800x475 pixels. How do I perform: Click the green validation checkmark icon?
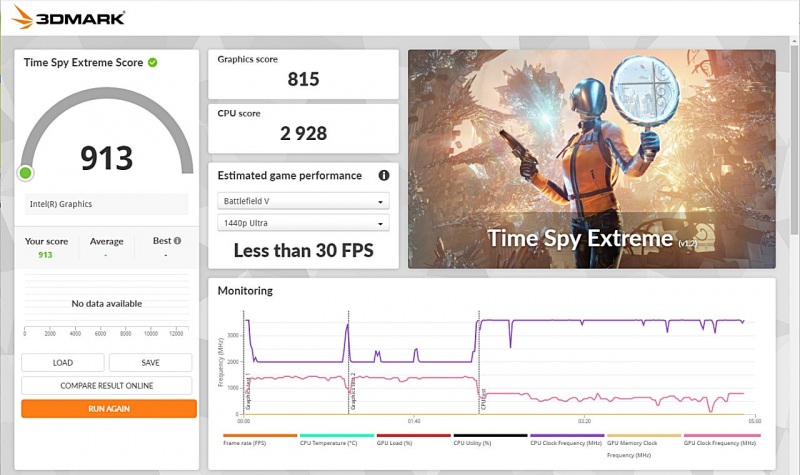[152, 62]
